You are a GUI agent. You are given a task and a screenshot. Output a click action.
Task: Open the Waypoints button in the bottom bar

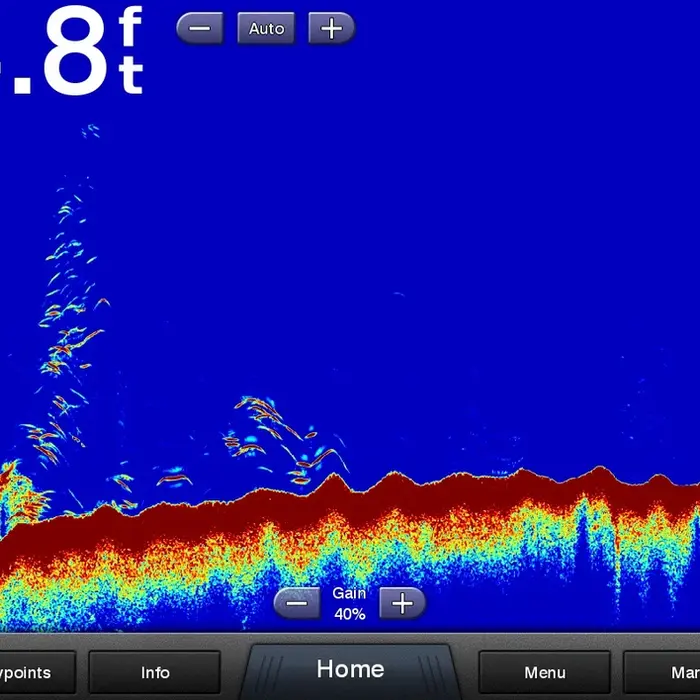(x=38, y=672)
